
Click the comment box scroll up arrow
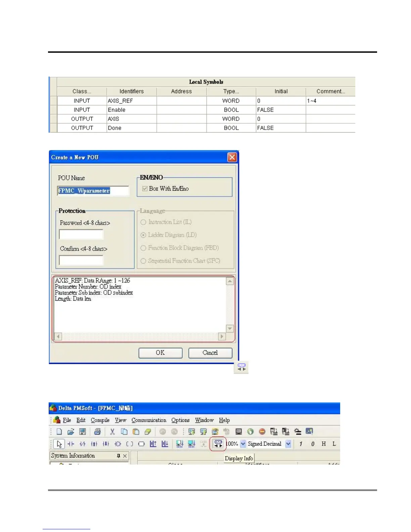[x=230, y=281]
